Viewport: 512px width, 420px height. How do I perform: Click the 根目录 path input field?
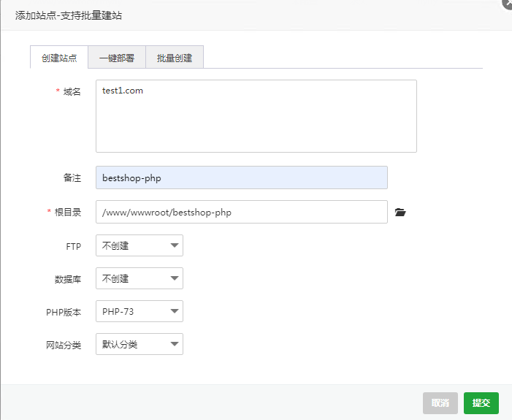click(x=241, y=213)
